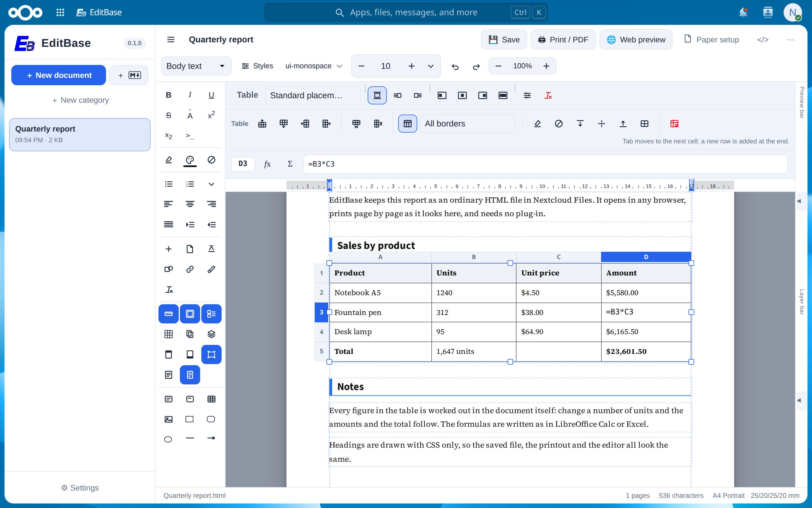Center align the text

(190, 204)
